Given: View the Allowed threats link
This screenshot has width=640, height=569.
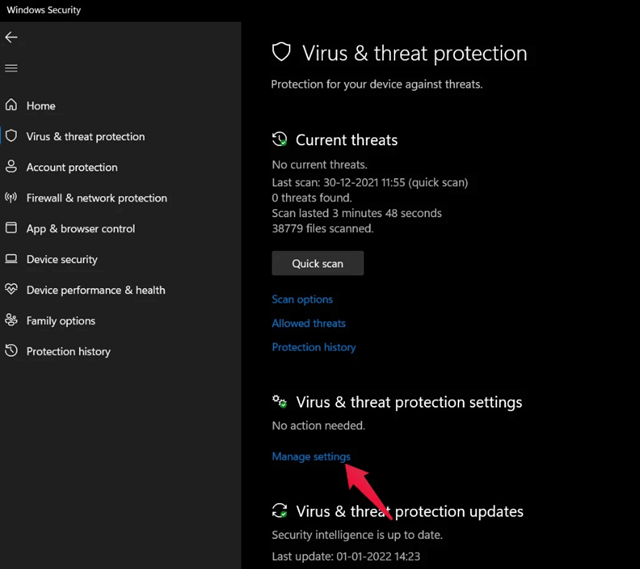Looking at the screenshot, I should tap(308, 323).
